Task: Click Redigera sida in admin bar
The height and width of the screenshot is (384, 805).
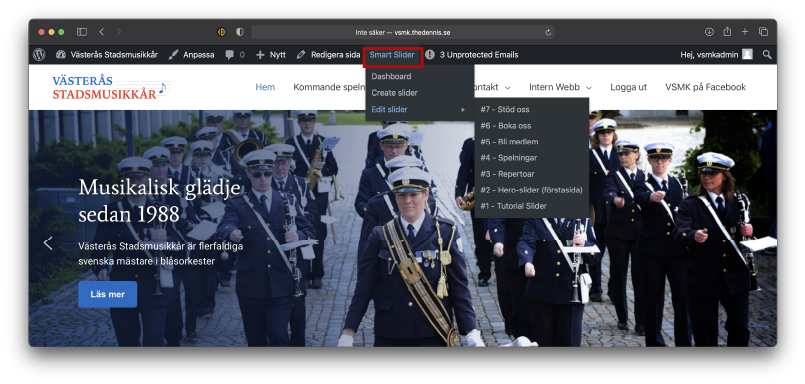Action: pyautogui.click(x=329, y=54)
